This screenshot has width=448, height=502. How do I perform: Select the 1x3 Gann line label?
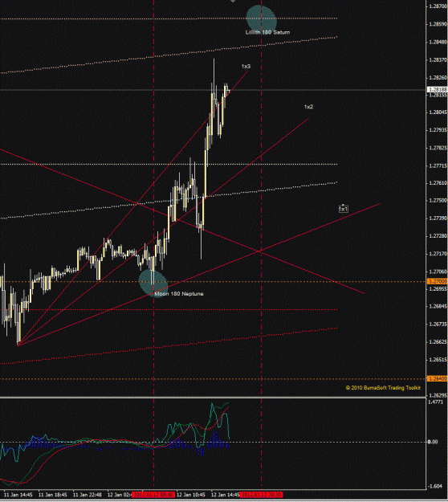coord(246,67)
